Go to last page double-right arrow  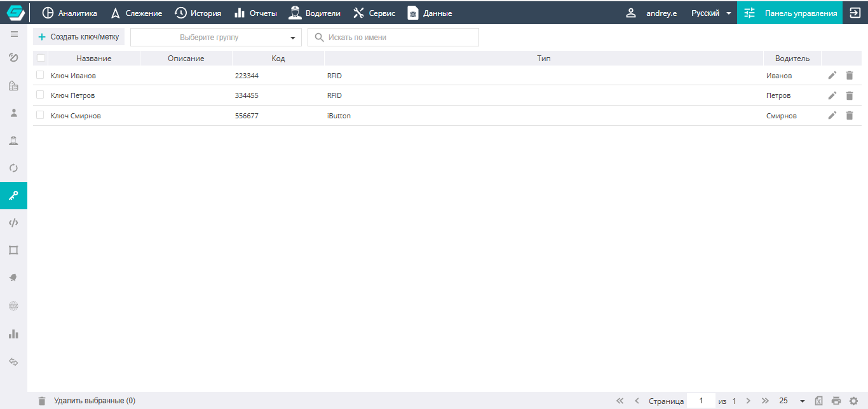click(x=765, y=401)
